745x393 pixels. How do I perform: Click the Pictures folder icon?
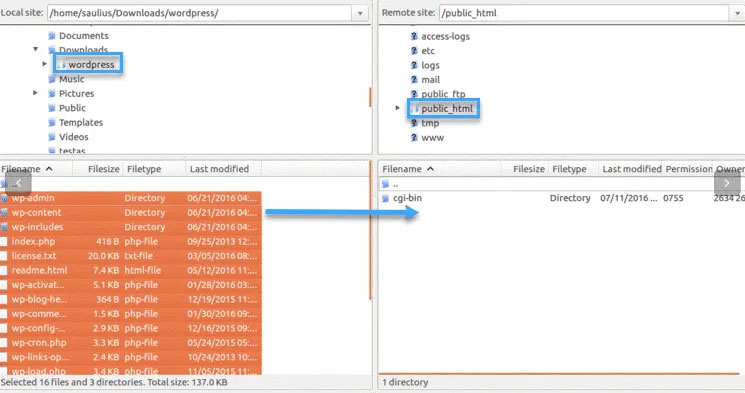tap(52, 94)
